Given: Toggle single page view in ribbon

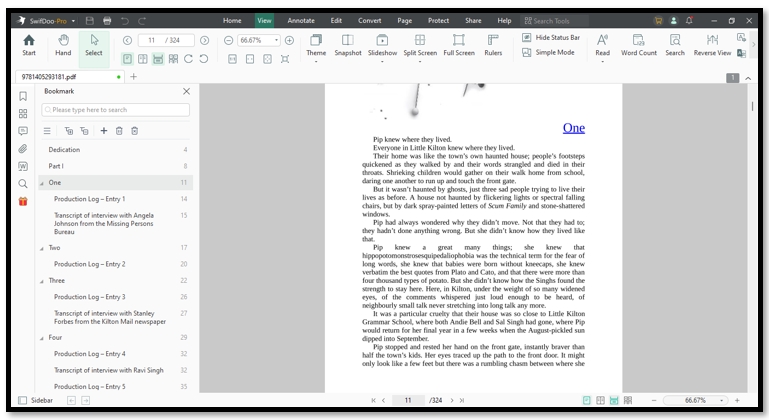Looking at the screenshot, I should coord(127,59).
